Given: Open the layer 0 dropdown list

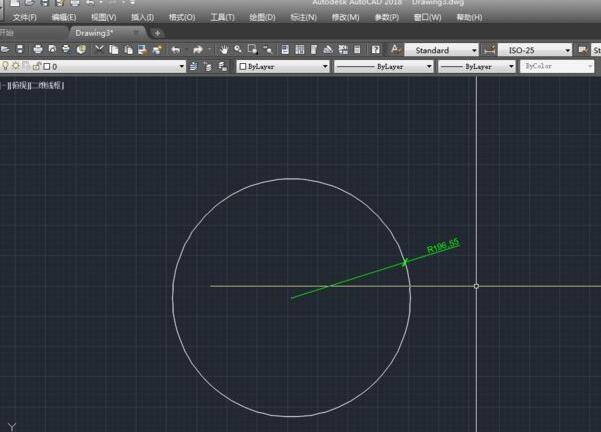Looking at the screenshot, I should pyautogui.click(x=182, y=66).
